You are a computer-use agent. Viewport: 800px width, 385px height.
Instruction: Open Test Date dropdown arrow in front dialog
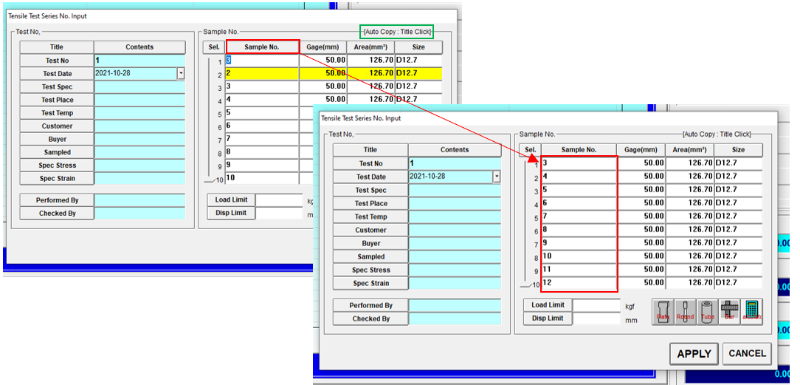click(x=496, y=177)
